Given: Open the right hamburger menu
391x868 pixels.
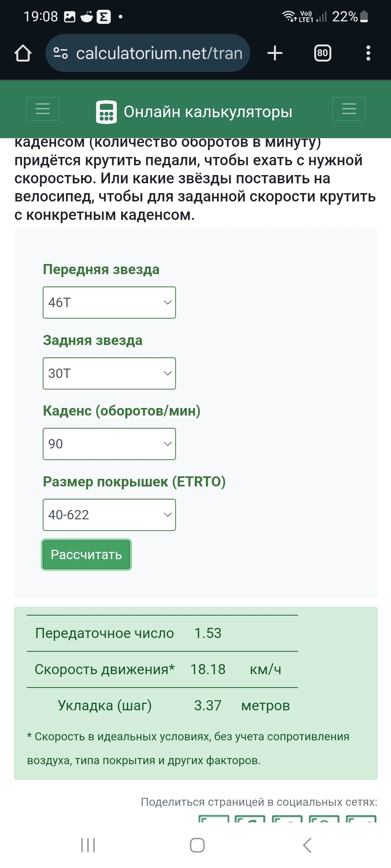Looking at the screenshot, I should pos(349,109).
